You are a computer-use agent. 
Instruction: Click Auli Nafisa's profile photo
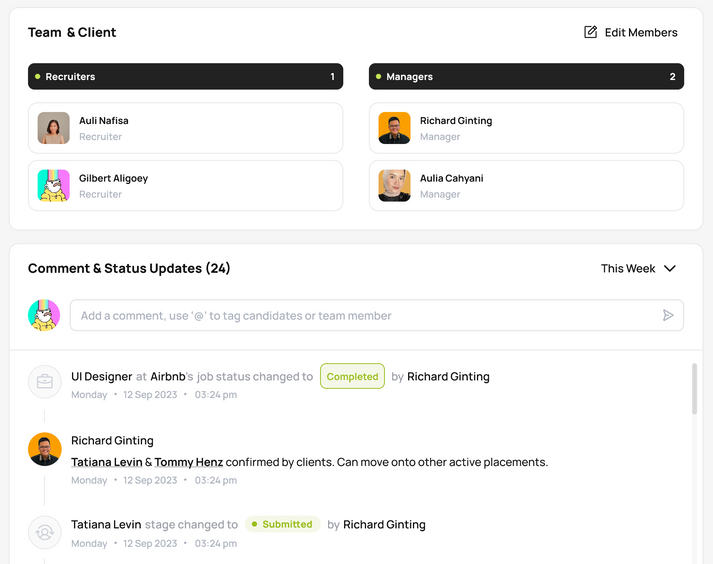(x=54, y=128)
